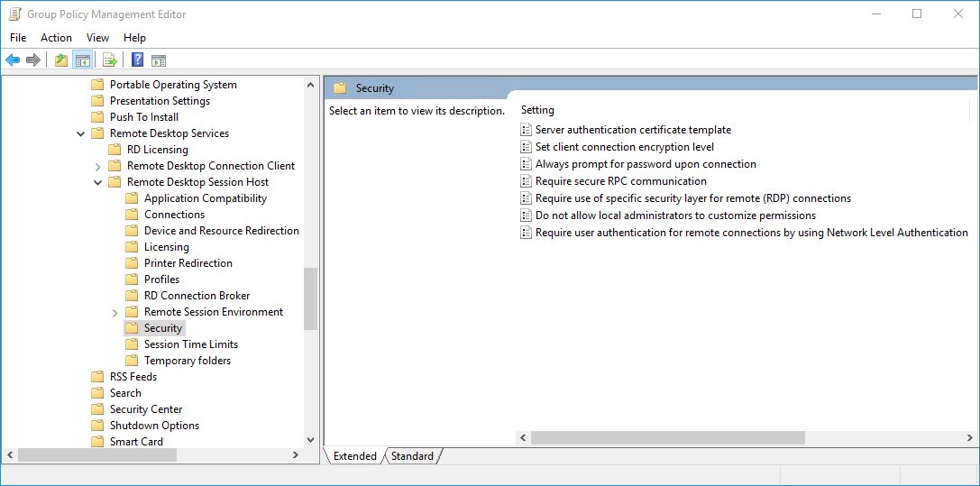This screenshot has height=486, width=980.
Task: Click the folder icon next to RD Licensing
Action: pos(114,150)
